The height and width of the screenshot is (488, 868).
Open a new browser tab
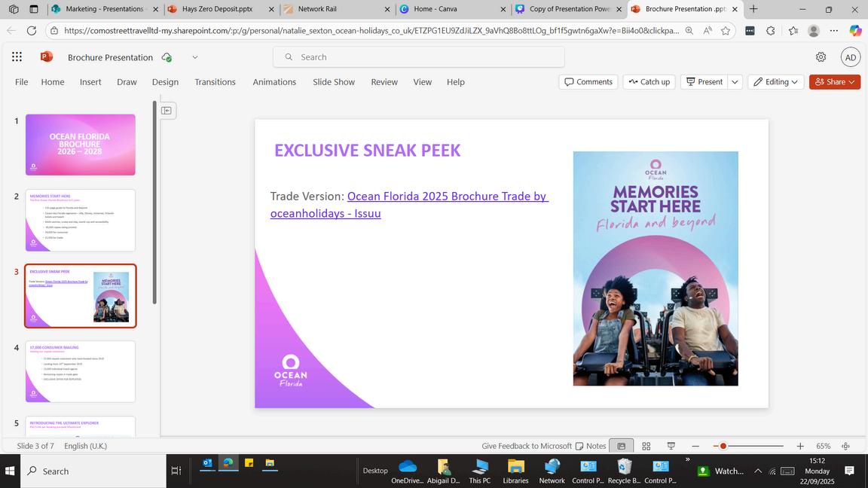[753, 9]
